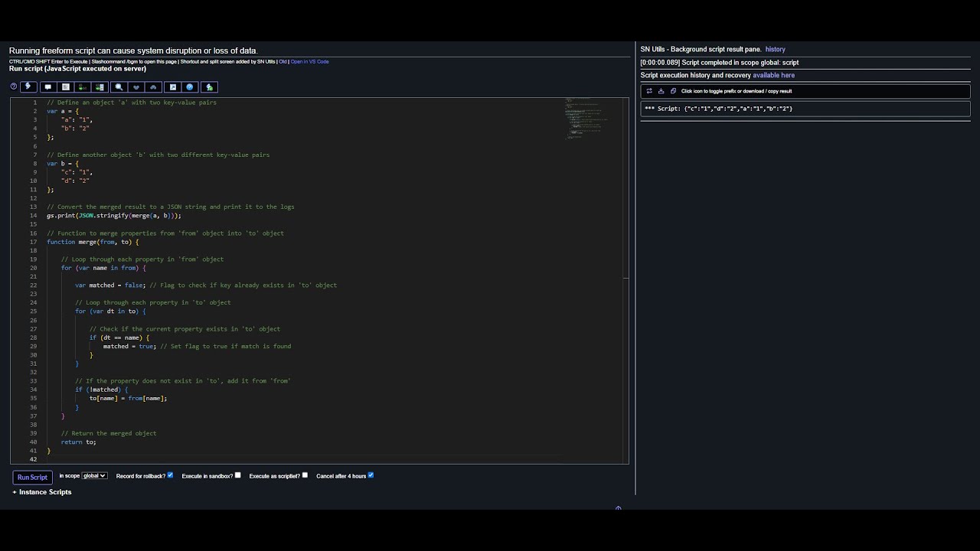Click line 35 to[name] assignment
Viewport: 980px width, 551px height.
[128, 398]
